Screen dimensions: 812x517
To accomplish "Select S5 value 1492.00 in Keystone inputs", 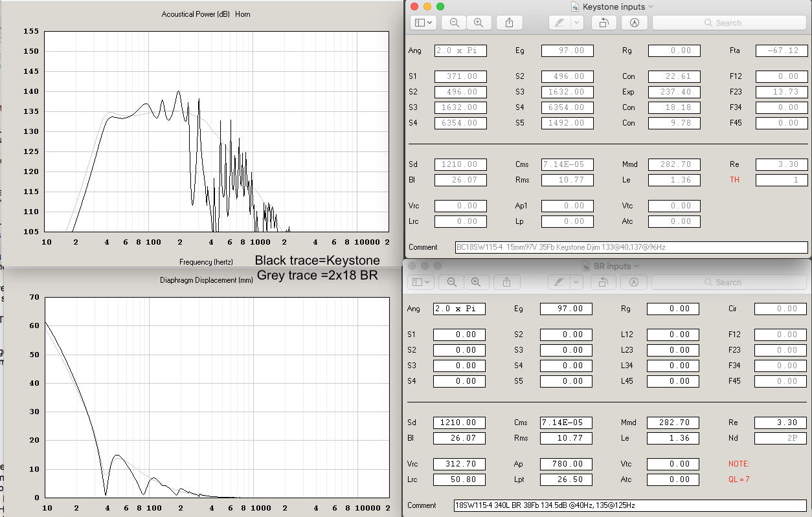I will coord(567,123).
